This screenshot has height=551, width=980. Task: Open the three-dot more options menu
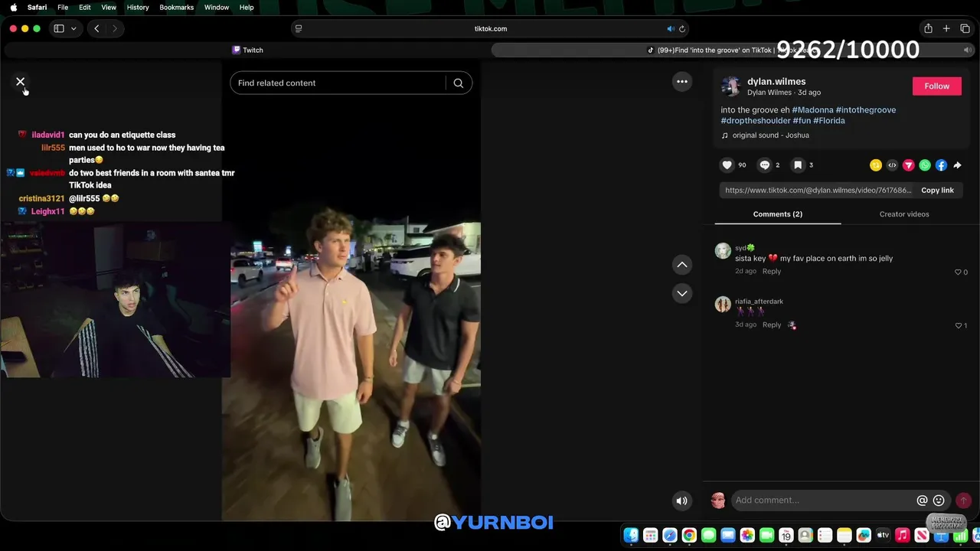682,82
